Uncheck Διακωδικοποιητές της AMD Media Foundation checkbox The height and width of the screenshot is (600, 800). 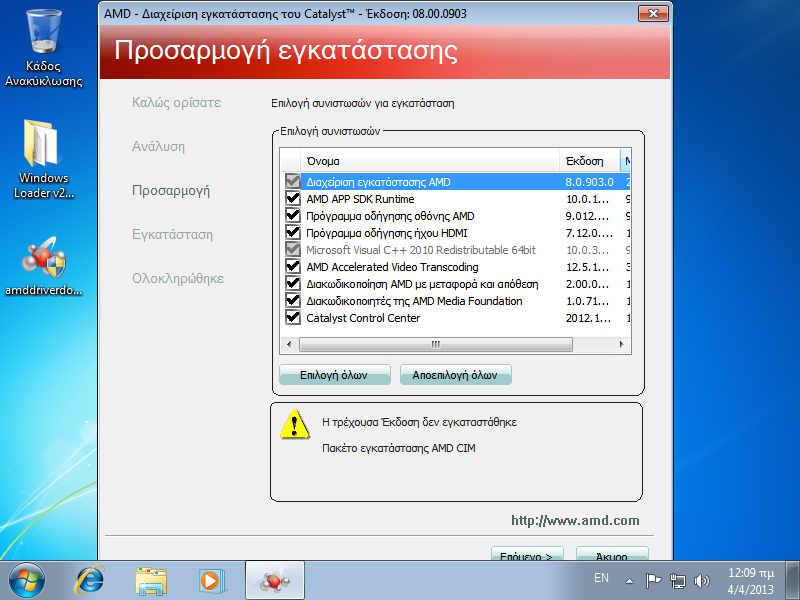(292, 301)
